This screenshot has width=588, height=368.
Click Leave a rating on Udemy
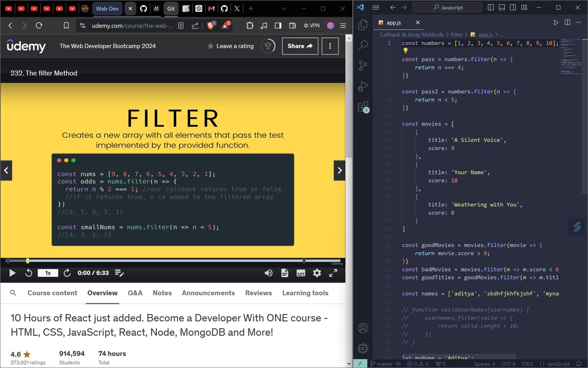[230, 46]
